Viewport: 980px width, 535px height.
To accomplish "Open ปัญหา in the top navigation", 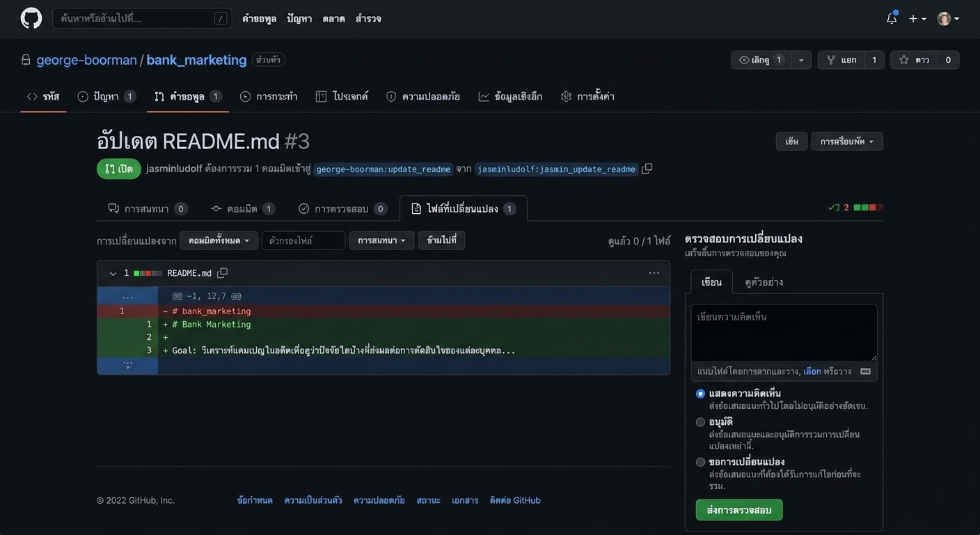I will click(299, 19).
